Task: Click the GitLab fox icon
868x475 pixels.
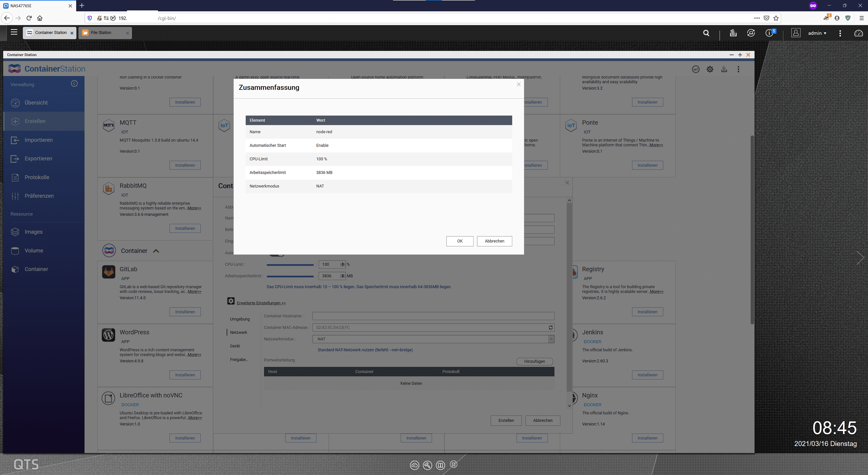Action: 108,272
